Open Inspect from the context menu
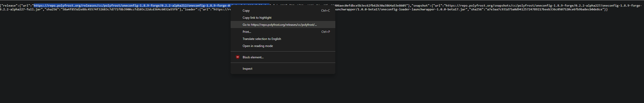Image resolution: width=644 pixels, height=103 pixels. pos(247,69)
